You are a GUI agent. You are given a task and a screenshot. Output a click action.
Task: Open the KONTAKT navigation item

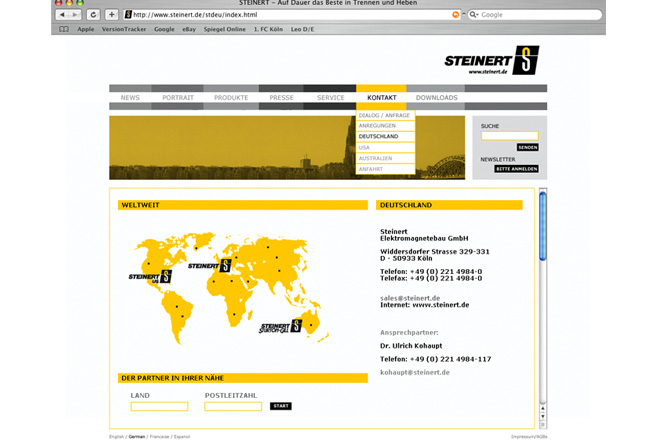382,98
